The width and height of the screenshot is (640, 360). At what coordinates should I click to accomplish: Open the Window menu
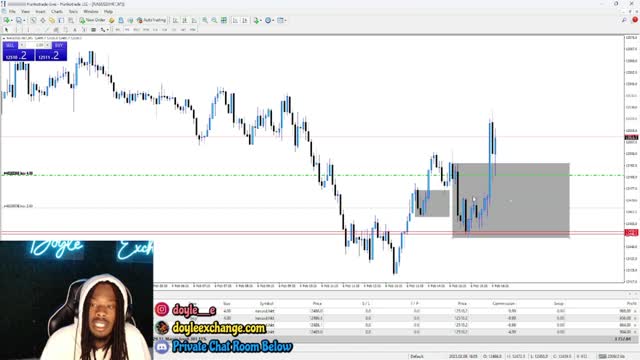pos(91,11)
